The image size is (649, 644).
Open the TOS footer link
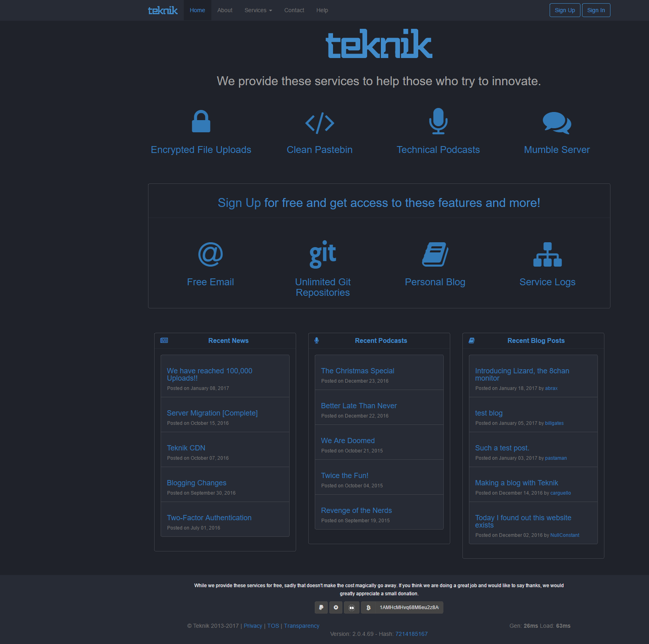pyautogui.click(x=273, y=626)
